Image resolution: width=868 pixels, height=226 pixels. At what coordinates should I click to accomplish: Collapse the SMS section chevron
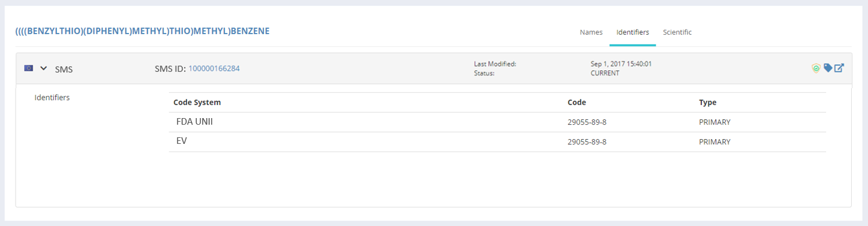point(43,68)
